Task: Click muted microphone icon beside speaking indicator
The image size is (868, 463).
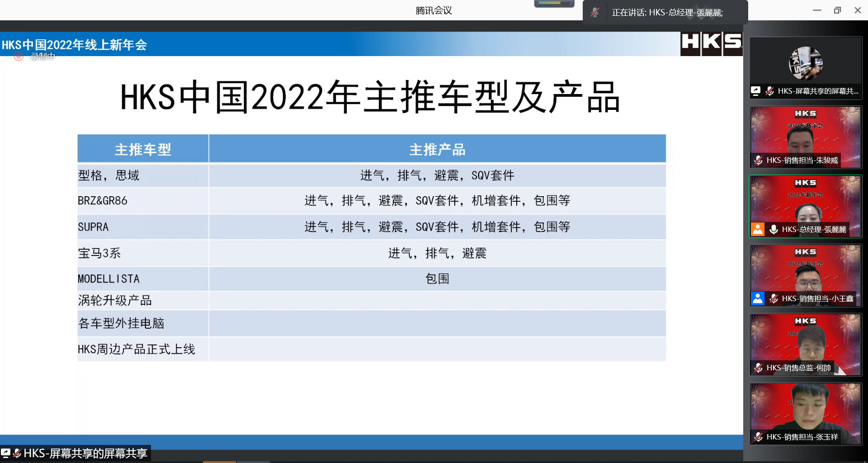Action: (x=595, y=13)
